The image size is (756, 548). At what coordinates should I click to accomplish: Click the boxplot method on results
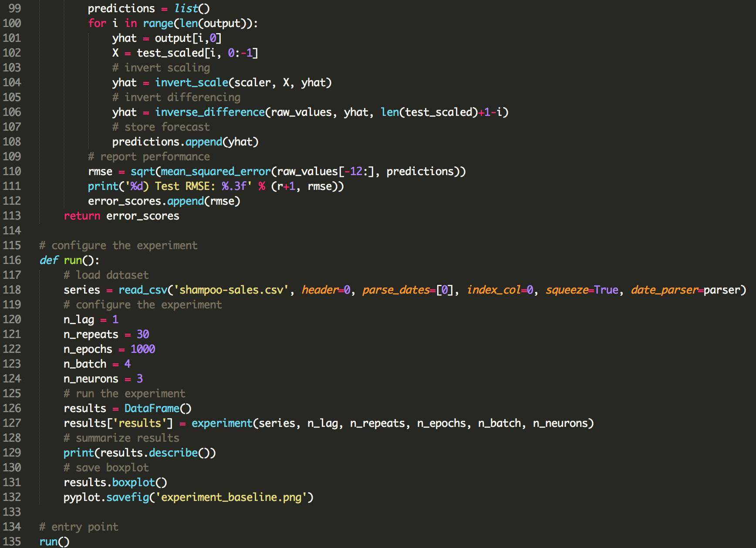click(133, 482)
